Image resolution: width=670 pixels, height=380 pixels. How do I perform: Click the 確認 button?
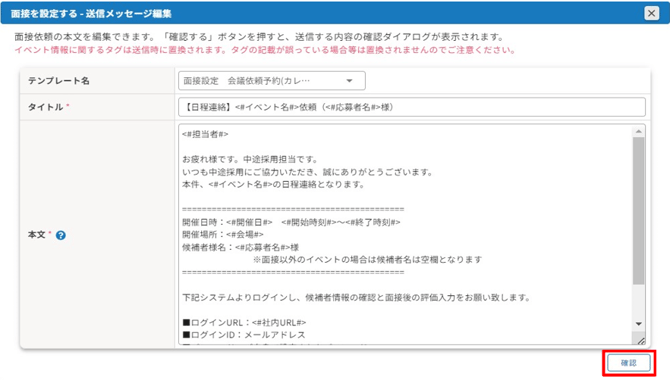(629, 363)
